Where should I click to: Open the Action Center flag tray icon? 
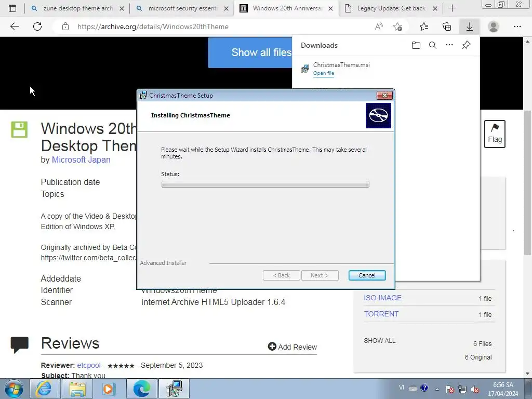pyautogui.click(x=450, y=389)
